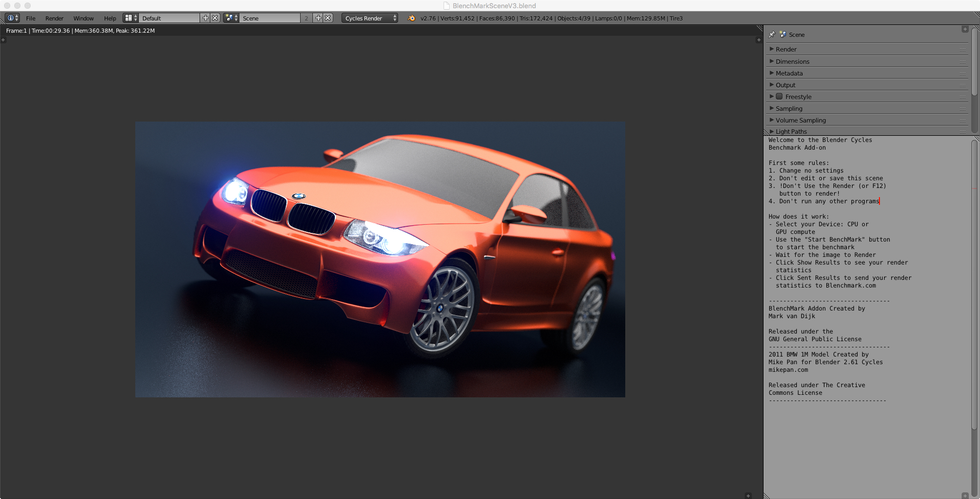Open the Help menu
Viewport: 980px width, 499px height.
[x=110, y=18]
